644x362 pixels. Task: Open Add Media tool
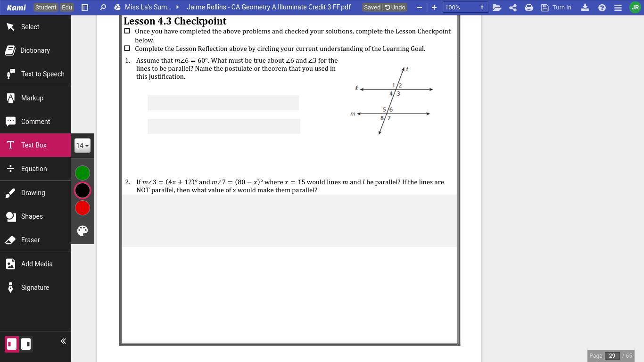pyautogui.click(x=35, y=264)
